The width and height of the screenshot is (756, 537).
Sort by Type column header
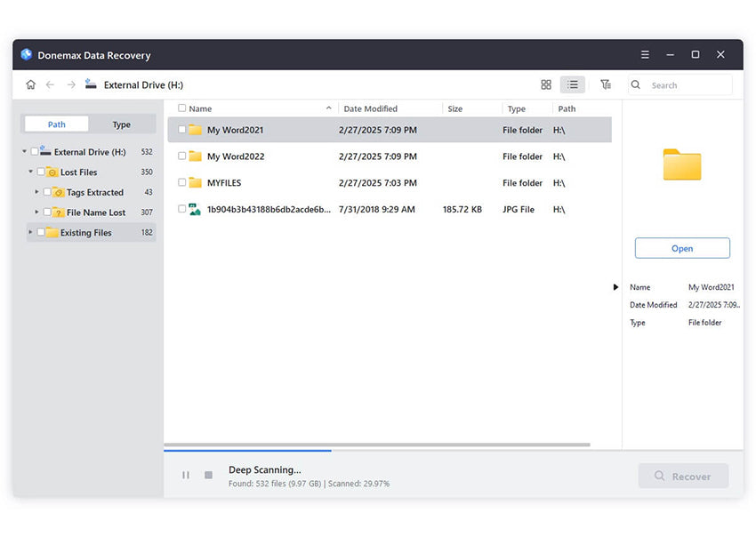click(x=517, y=109)
